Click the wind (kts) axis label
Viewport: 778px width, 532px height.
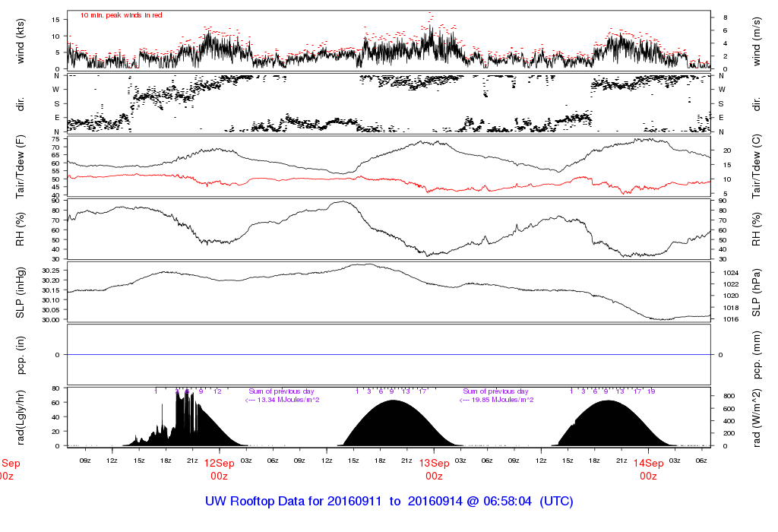click(x=21, y=42)
